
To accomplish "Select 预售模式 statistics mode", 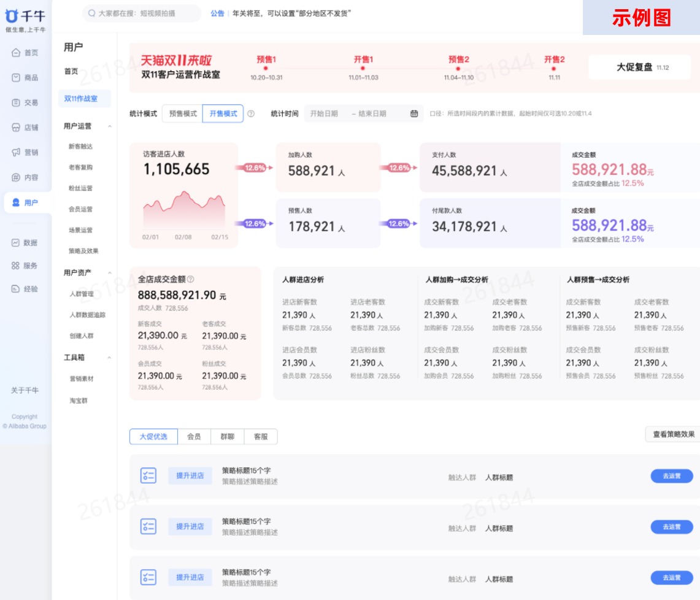I will 183,114.
